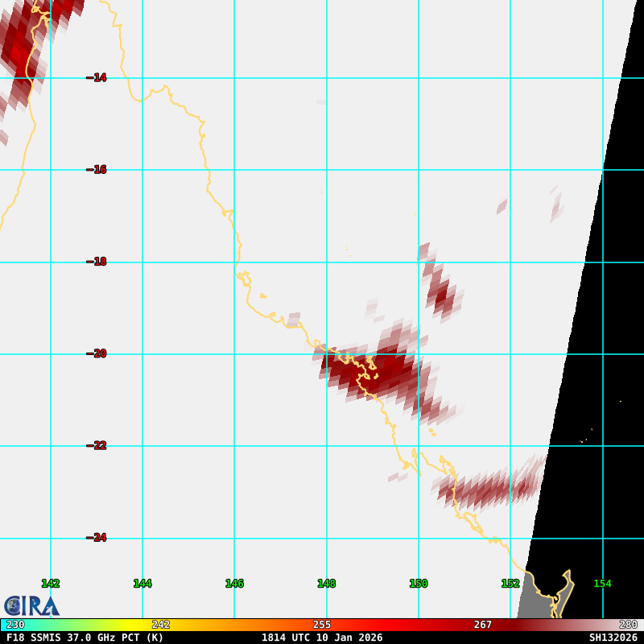
Task: Click the 267 dark red color bar label
Action: [482, 625]
